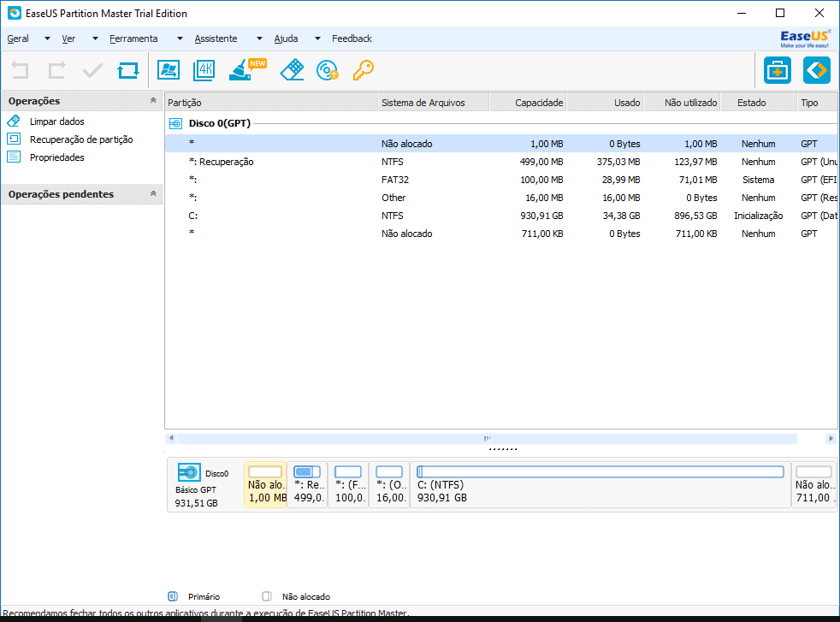Collapse the Operações pendentes panel chevron
The image size is (840, 622).
click(x=153, y=193)
